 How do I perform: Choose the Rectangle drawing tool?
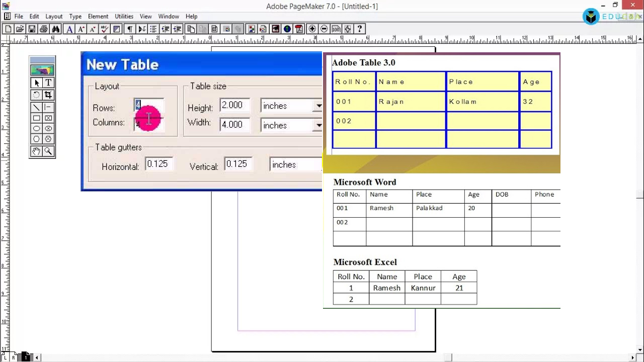[36, 118]
